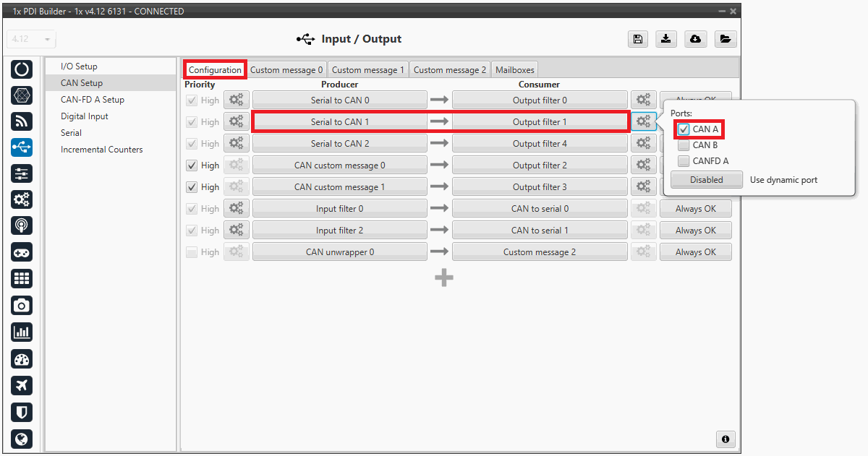Viewport: 868px width, 456px height.
Task: Open the 4.12 version dropdown
Action: [31, 39]
